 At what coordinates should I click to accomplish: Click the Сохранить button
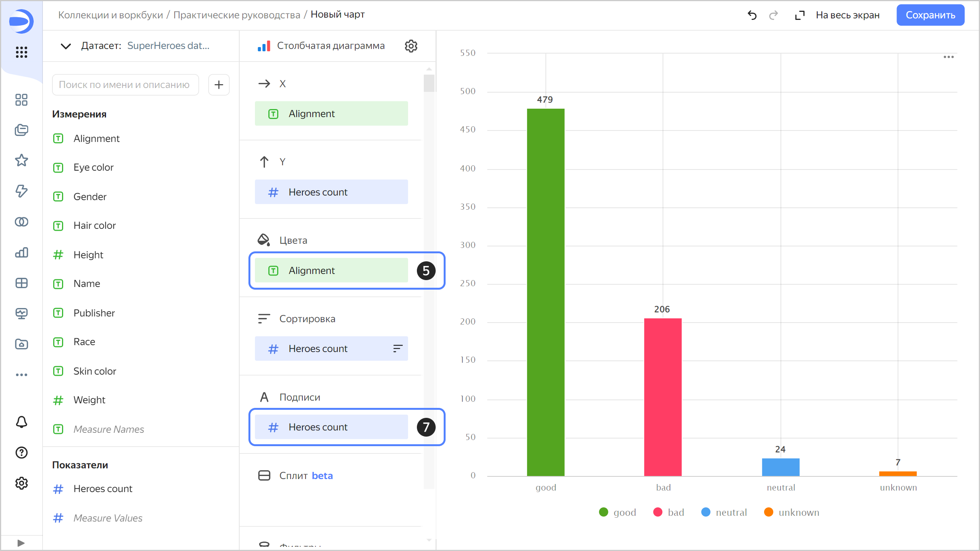(930, 15)
